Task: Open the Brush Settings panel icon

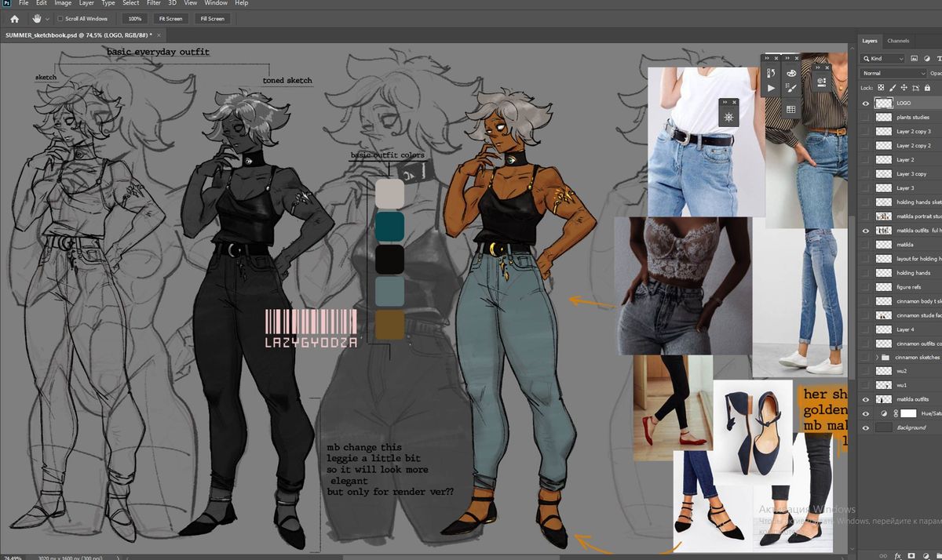Action: pyautogui.click(x=791, y=88)
